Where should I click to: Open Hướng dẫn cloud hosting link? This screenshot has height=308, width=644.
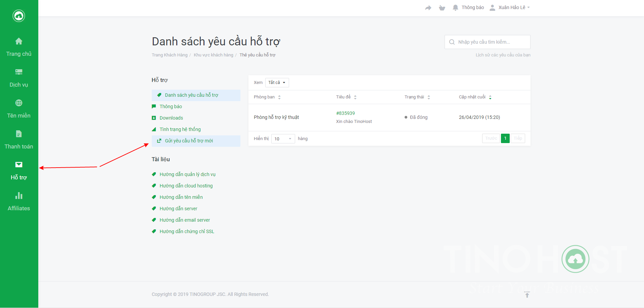coord(186,186)
